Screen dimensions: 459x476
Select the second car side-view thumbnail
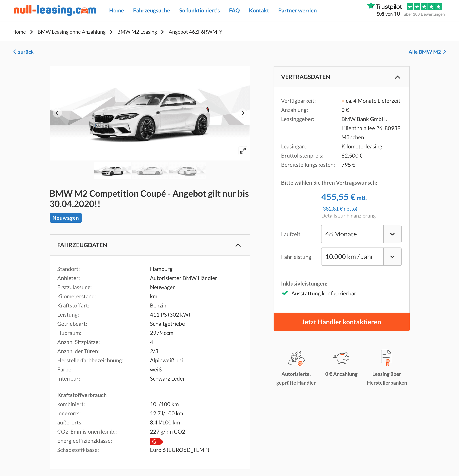coord(150,171)
